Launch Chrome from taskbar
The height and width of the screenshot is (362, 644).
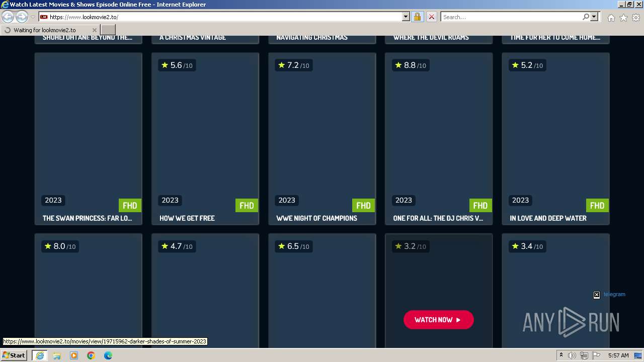tap(91, 355)
